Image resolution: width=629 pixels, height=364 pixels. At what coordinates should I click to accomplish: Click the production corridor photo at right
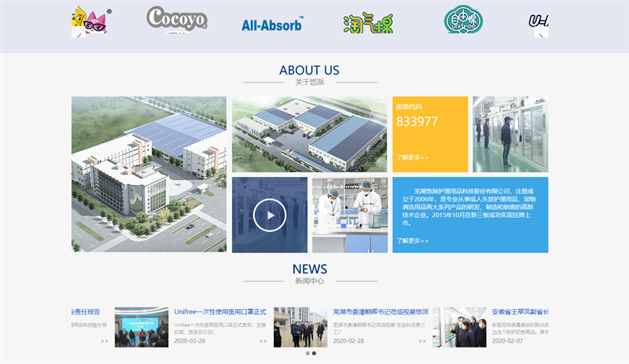510,134
